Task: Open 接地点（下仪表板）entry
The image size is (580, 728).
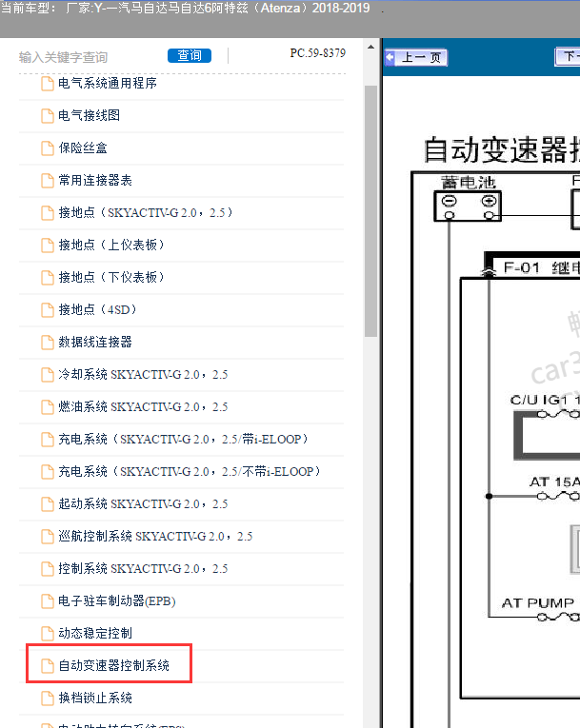Action: coord(111,277)
